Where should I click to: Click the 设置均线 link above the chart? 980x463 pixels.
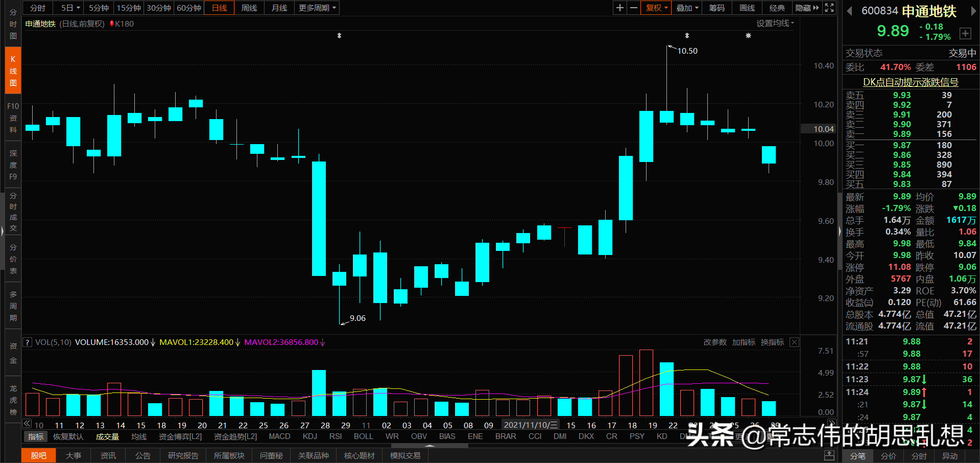click(773, 23)
